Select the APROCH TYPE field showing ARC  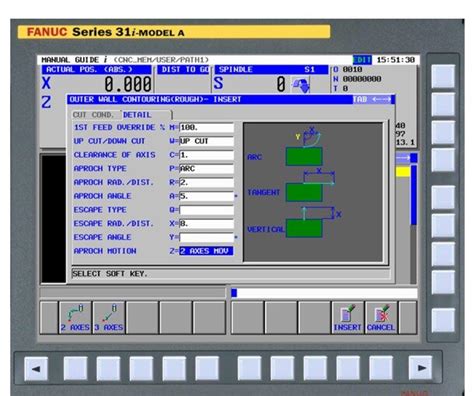click(206, 169)
